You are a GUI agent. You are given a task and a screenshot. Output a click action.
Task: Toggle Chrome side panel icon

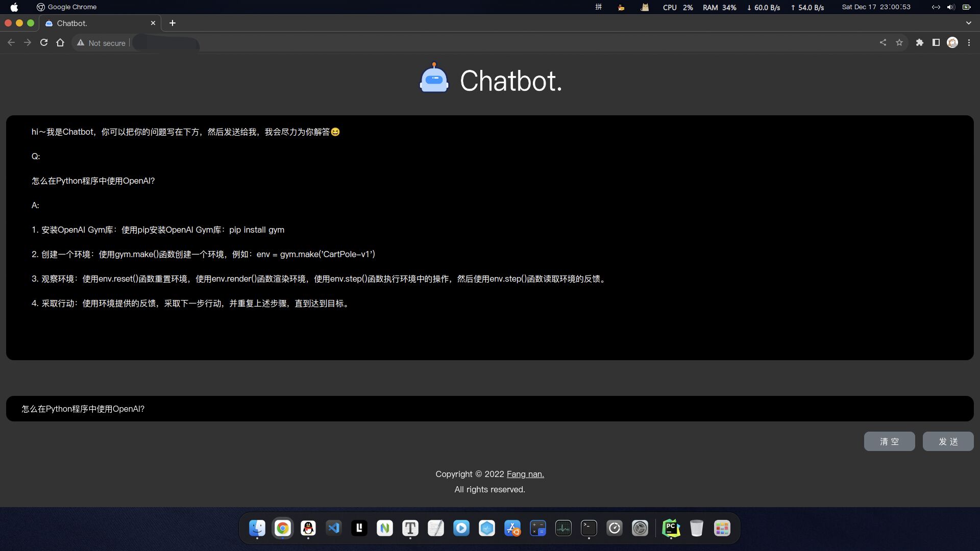(x=936, y=43)
